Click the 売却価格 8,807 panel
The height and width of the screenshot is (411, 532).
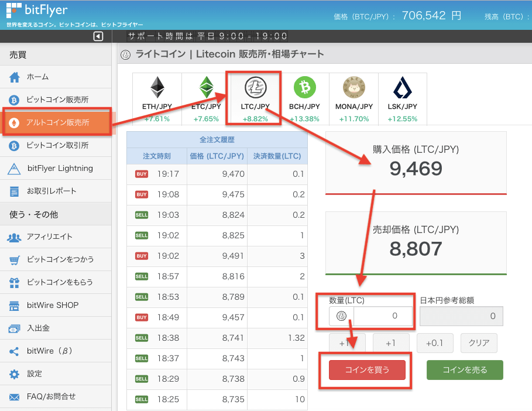(416, 243)
